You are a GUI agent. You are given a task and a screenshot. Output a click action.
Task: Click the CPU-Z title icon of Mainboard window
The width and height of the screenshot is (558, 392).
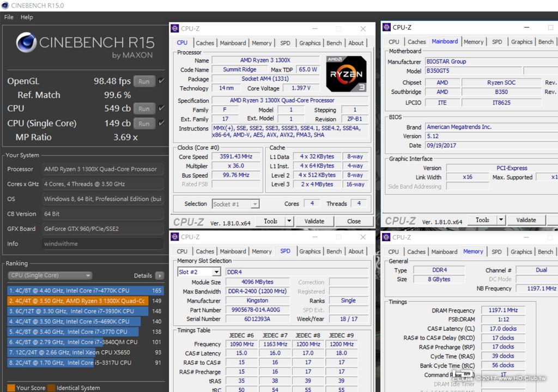[x=386, y=27]
